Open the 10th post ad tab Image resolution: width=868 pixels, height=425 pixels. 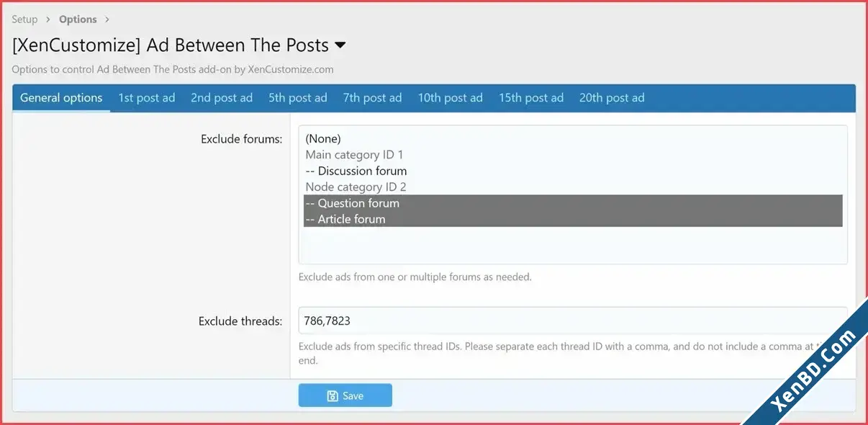click(x=451, y=98)
